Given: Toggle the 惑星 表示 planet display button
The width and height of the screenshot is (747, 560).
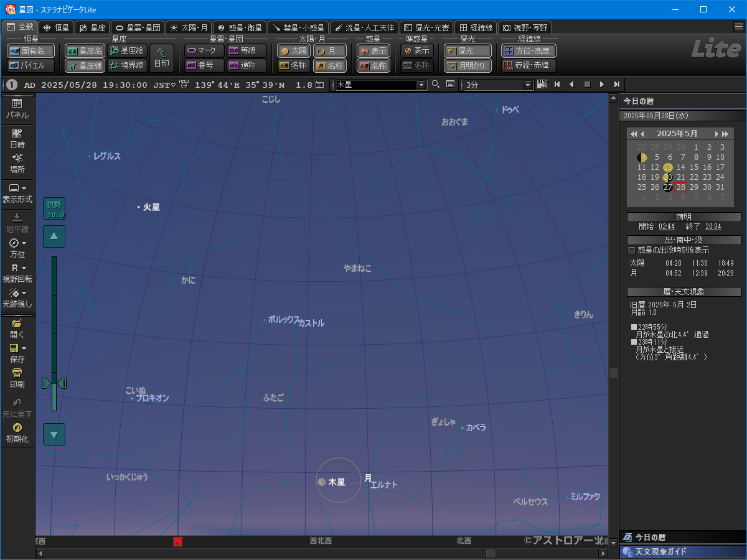Looking at the screenshot, I should (x=374, y=51).
